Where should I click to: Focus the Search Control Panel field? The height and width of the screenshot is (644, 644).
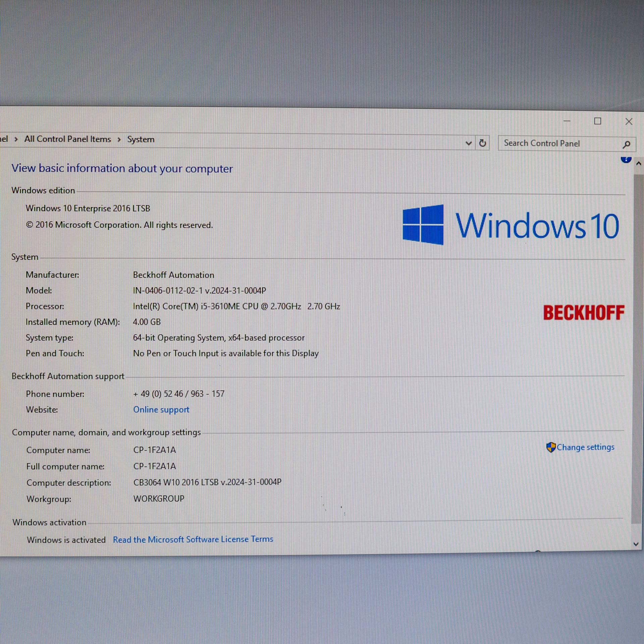pos(557,144)
